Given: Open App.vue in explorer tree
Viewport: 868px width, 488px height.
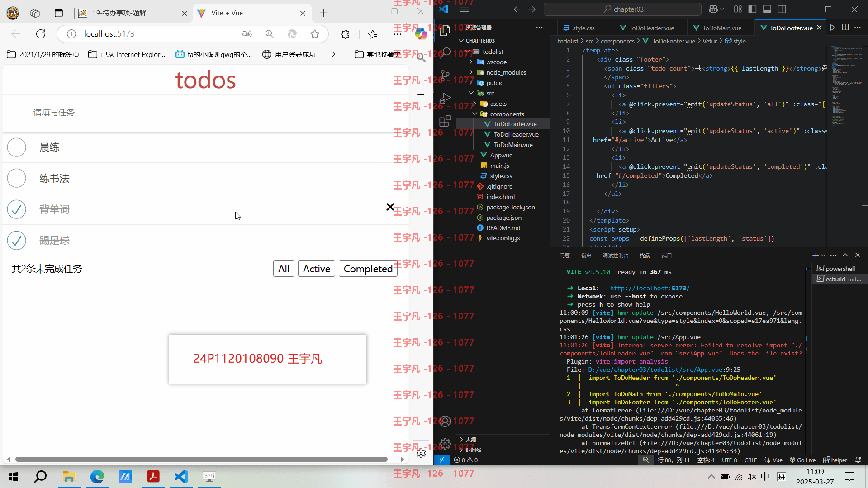Looking at the screenshot, I should [501, 155].
